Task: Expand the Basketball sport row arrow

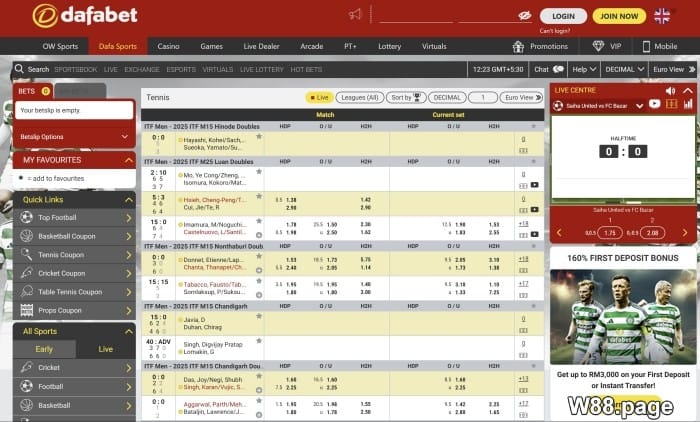Action: (x=129, y=405)
